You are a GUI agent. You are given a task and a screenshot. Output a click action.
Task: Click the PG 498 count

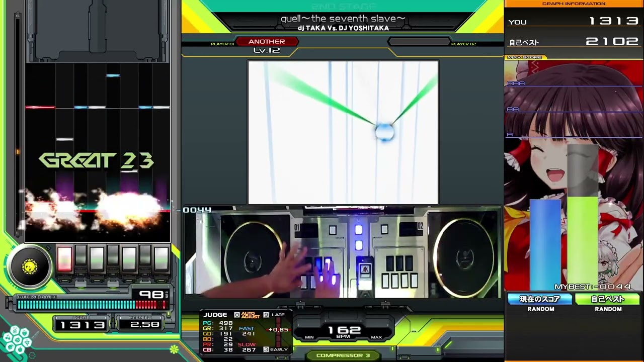218,323
